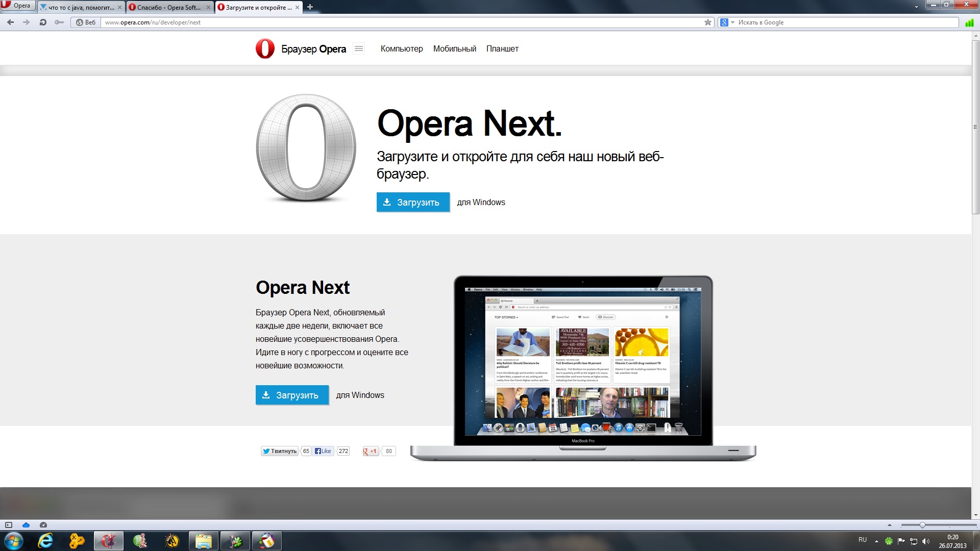Click the scrollbar down arrow
This screenshot has width=980, height=551.
click(975, 515)
